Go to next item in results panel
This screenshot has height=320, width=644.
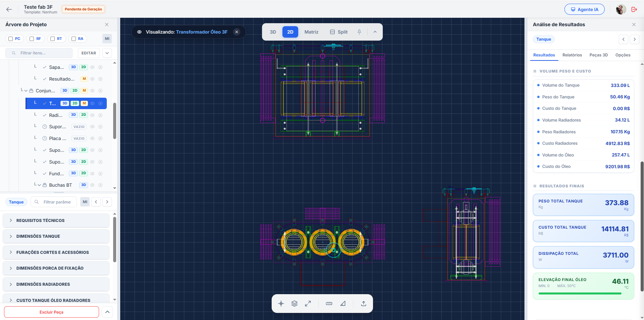635,39
